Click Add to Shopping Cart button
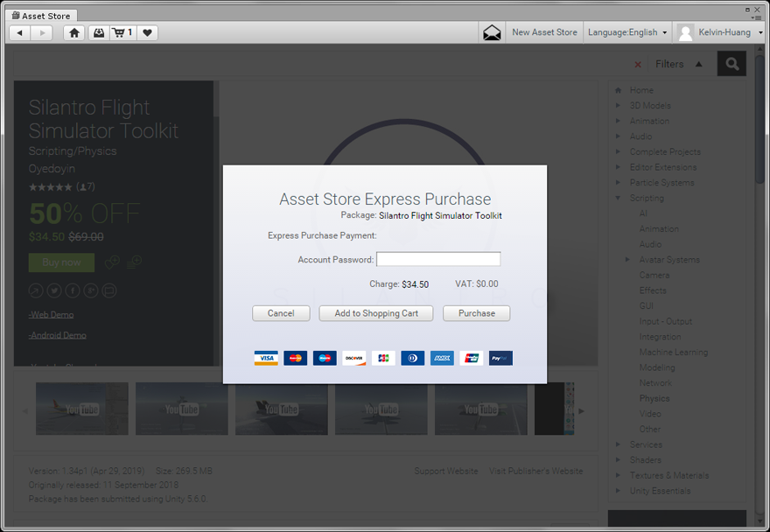Screen dimensions: 770x532 tap(376, 313)
